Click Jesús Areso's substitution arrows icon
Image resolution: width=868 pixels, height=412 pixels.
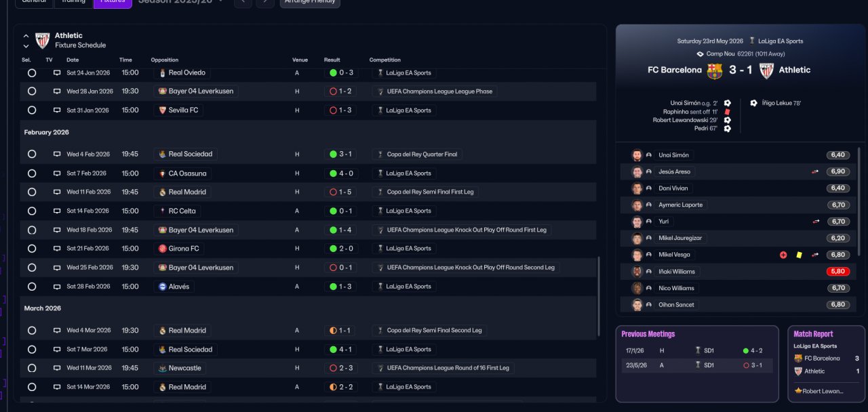815,171
